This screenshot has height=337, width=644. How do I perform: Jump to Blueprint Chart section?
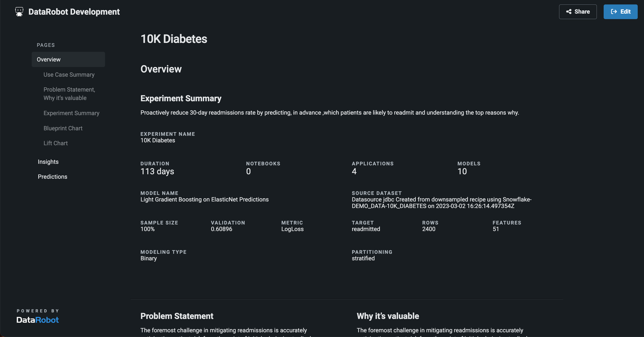point(63,128)
